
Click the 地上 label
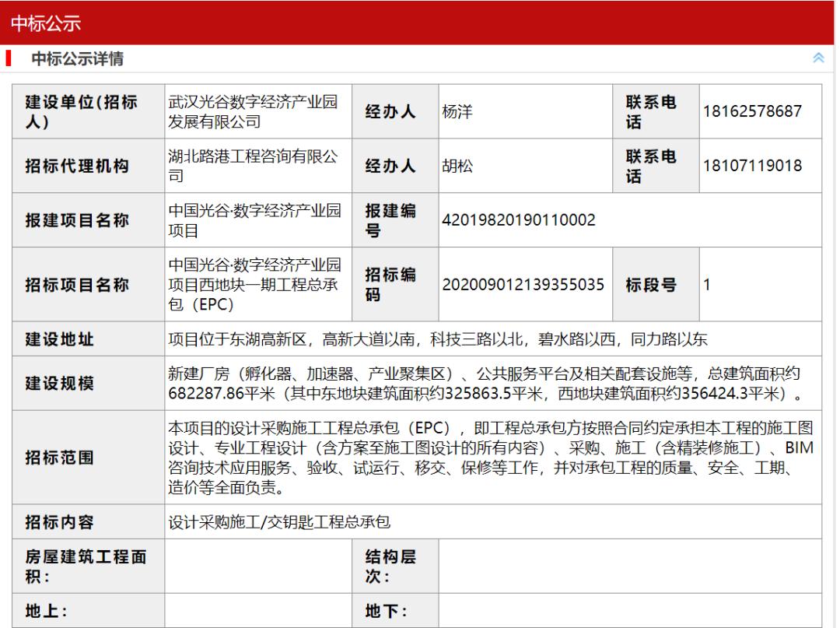pos(46,611)
